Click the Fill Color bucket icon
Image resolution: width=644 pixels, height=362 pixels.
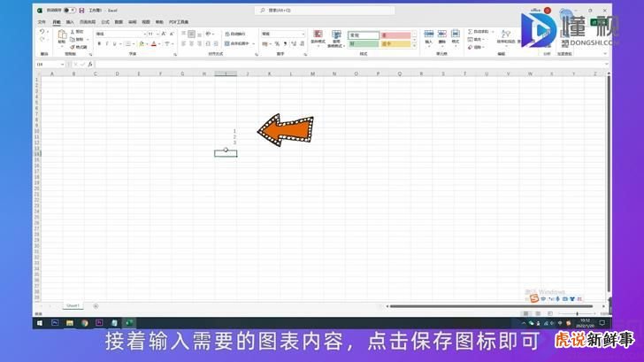142,43
